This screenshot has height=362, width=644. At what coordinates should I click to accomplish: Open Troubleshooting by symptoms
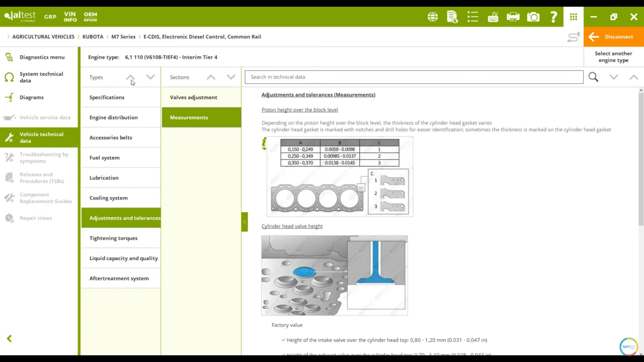pyautogui.click(x=40, y=157)
